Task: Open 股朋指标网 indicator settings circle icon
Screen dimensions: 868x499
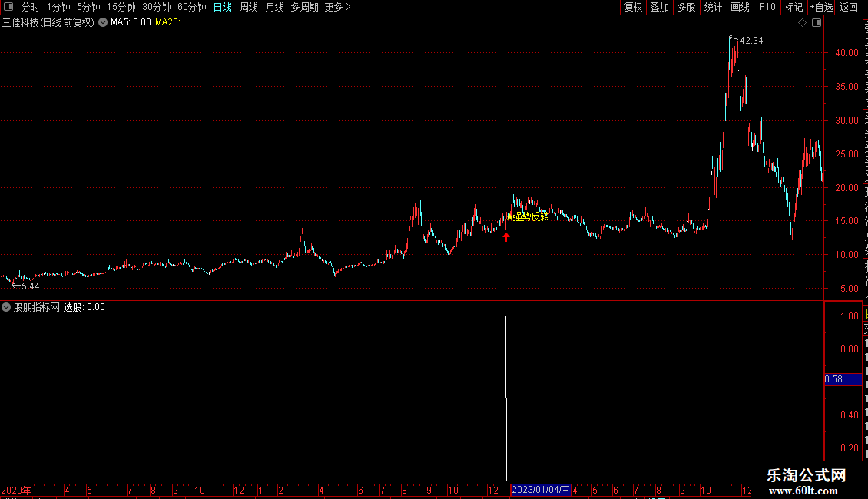Action: point(6,307)
